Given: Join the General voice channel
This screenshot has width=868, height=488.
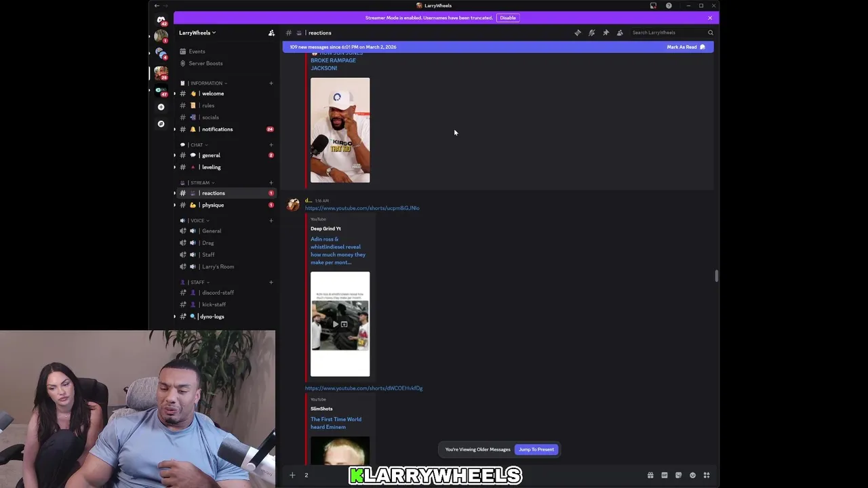Looking at the screenshot, I should 226,231.
